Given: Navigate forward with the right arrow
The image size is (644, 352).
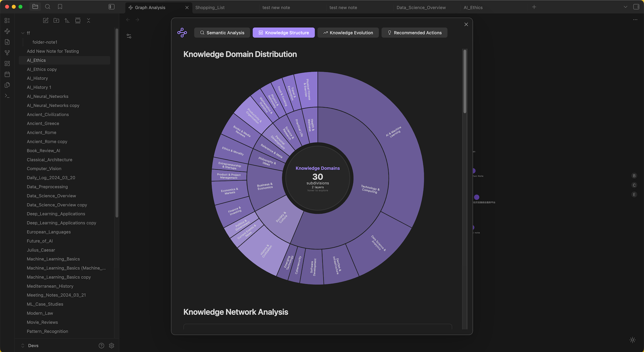Looking at the screenshot, I should pos(138,20).
